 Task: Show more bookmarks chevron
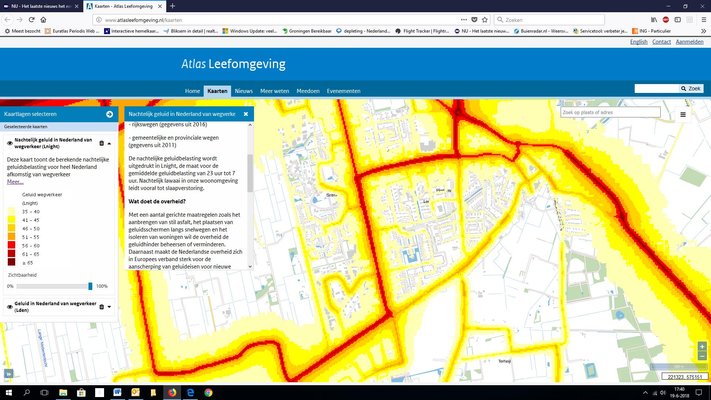[x=703, y=31]
